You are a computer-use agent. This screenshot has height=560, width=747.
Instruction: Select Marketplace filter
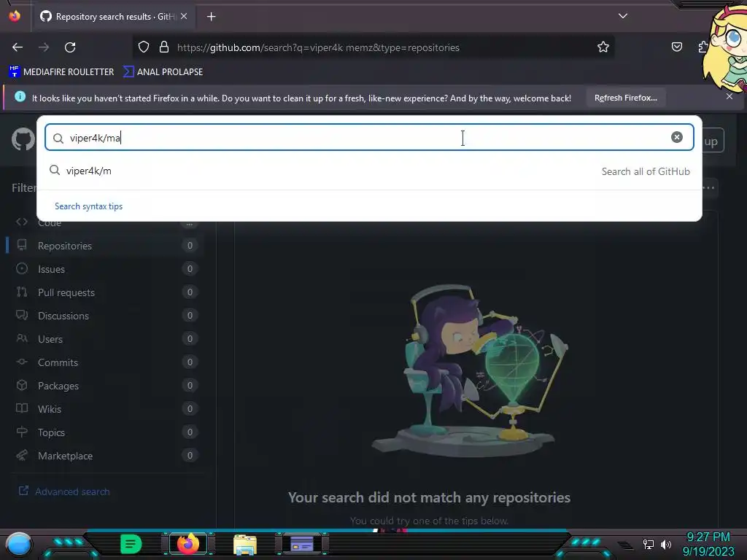coord(106,456)
